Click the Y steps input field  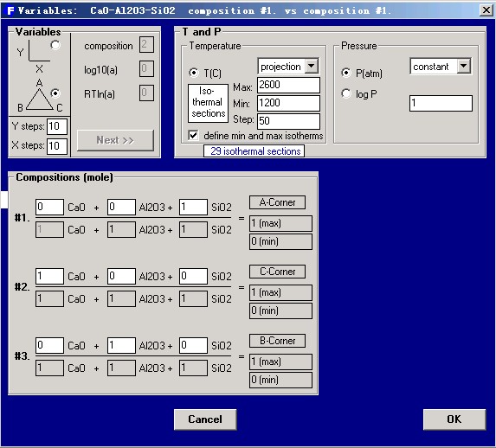pyautogui.click(x=57, y=126)
